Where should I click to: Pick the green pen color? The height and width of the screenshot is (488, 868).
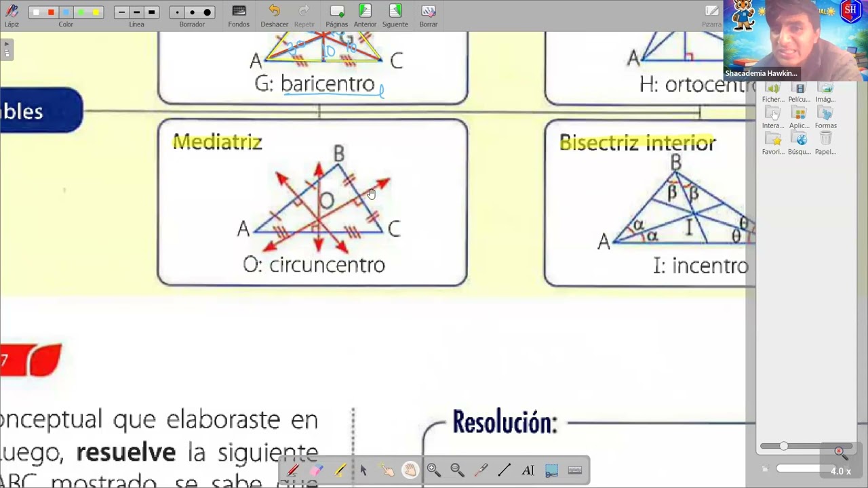pos(81,12)
